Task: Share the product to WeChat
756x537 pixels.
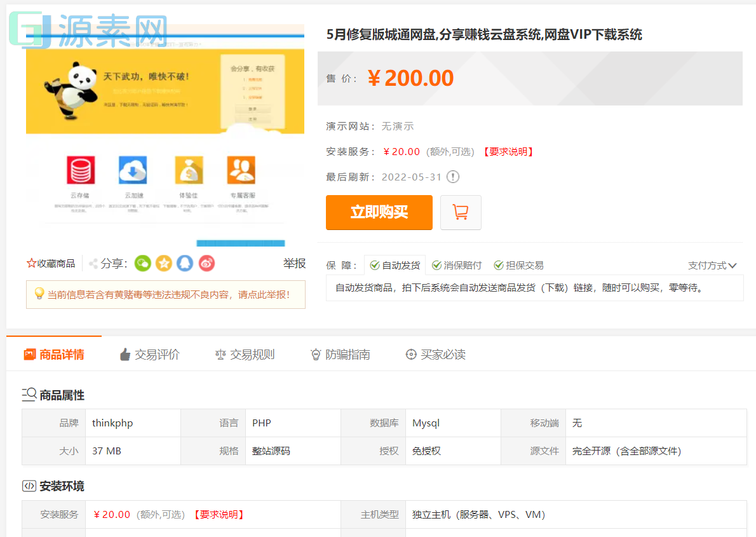Action: [142, 263]
